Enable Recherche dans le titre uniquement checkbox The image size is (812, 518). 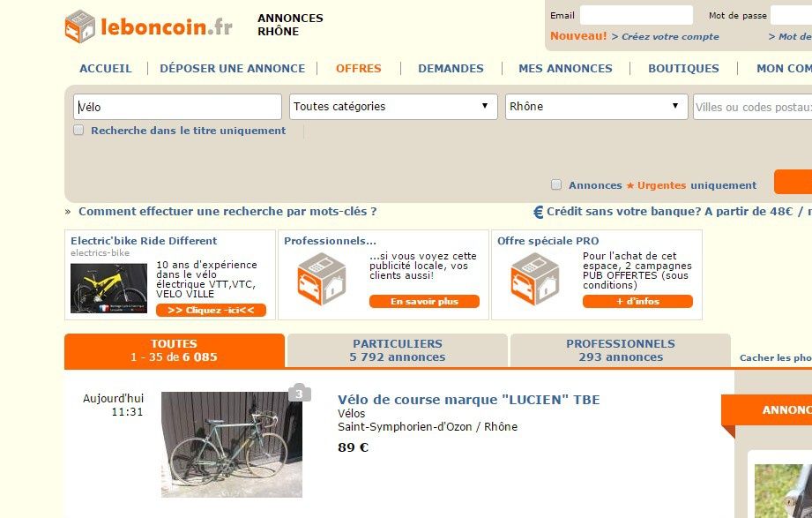pos(78,130)
